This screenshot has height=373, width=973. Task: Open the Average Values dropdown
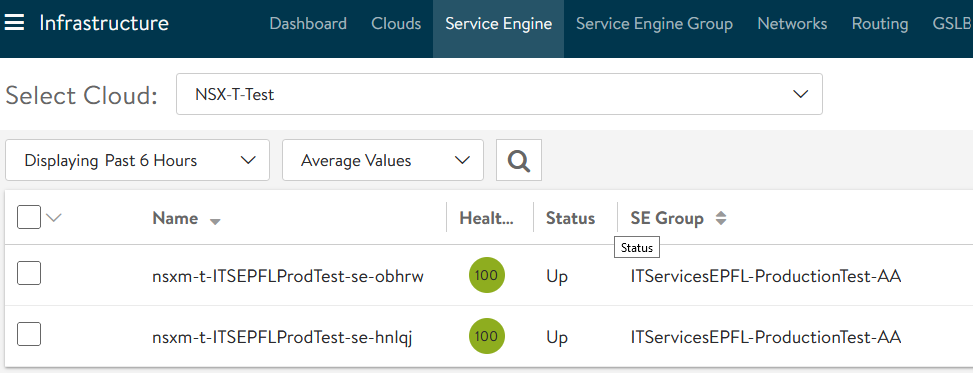click(382, 160)
